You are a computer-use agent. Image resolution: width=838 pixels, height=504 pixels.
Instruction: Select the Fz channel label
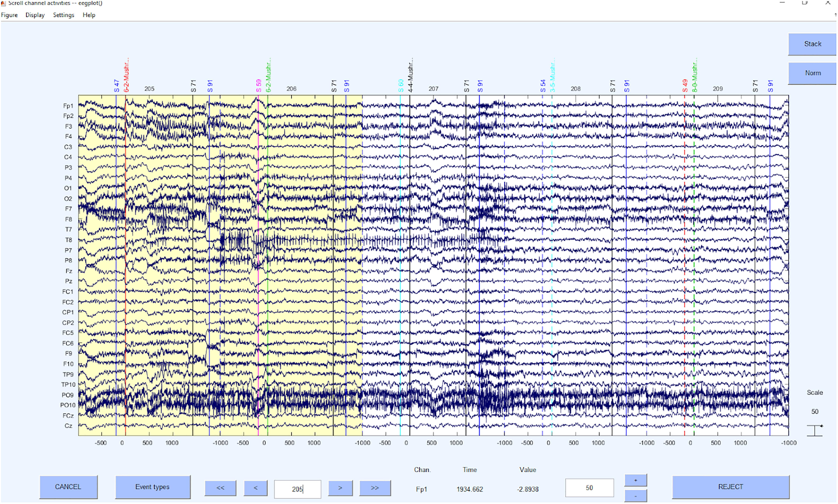pos(69,271)
